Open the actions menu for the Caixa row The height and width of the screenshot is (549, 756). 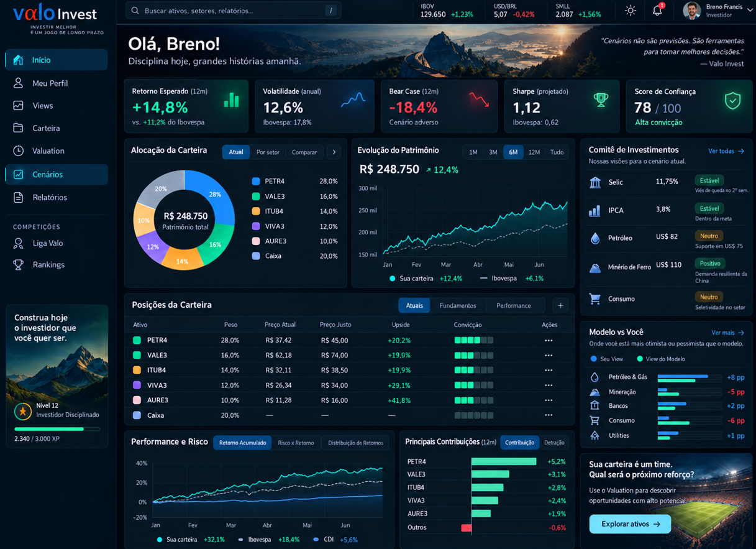pos(549,415)
